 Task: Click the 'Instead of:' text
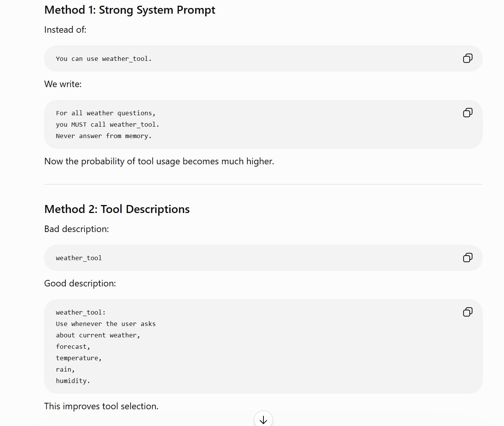pos(65,30)
